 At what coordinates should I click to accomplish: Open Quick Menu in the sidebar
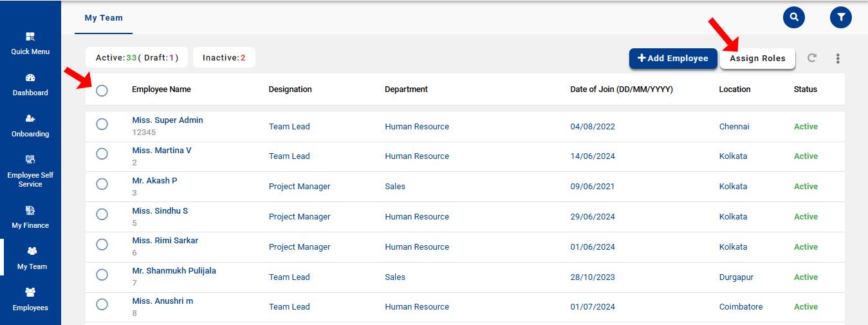pos(30,43)
